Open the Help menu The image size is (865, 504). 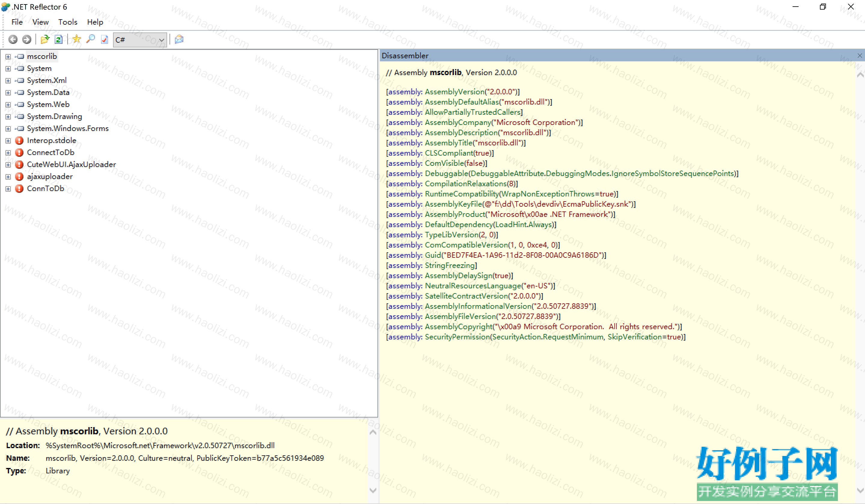pyautogui.click(x=95, y=22)
